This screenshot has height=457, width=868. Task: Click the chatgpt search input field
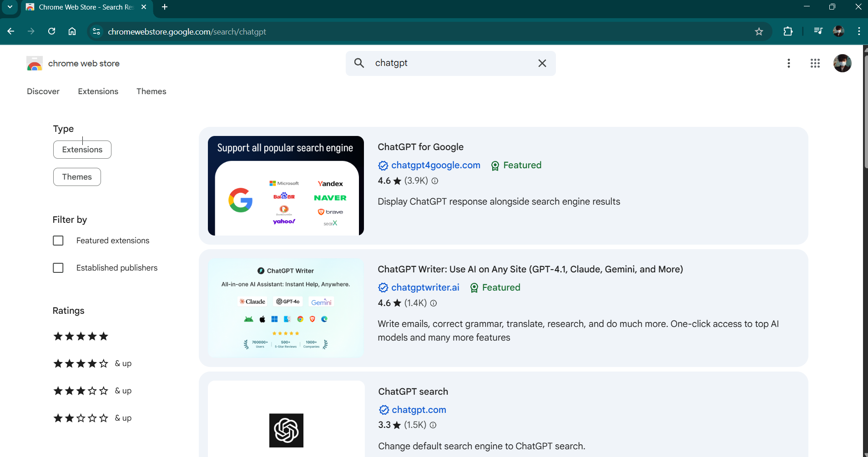click(450, 63)
